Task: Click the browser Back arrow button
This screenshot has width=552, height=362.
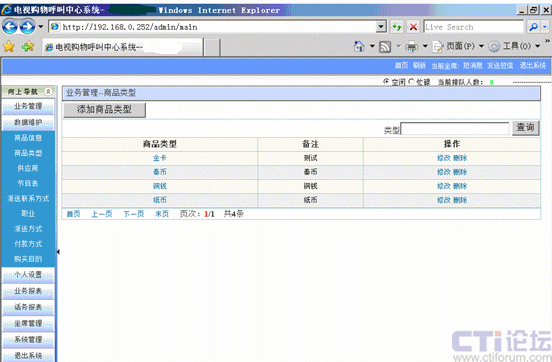Action: (10, 27)
